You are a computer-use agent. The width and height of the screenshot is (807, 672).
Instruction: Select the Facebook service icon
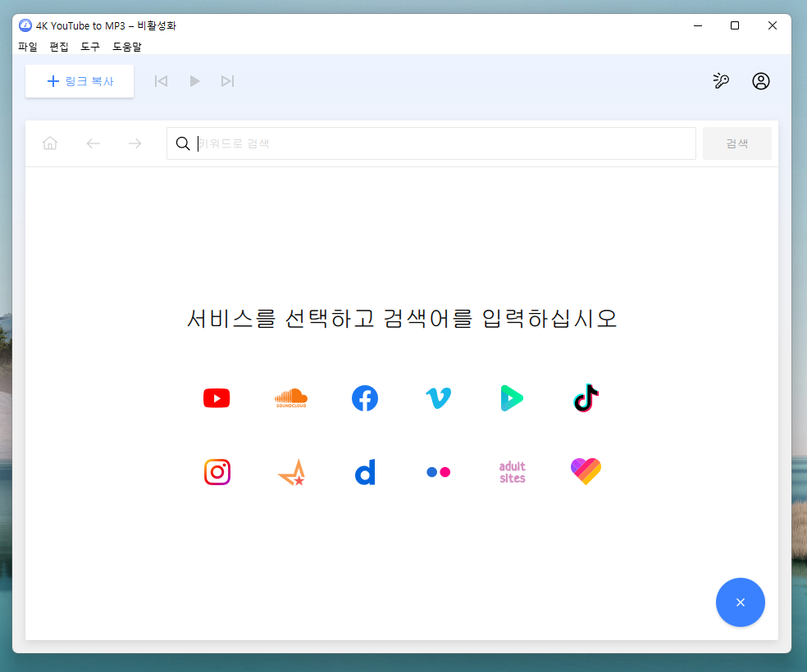365,398
